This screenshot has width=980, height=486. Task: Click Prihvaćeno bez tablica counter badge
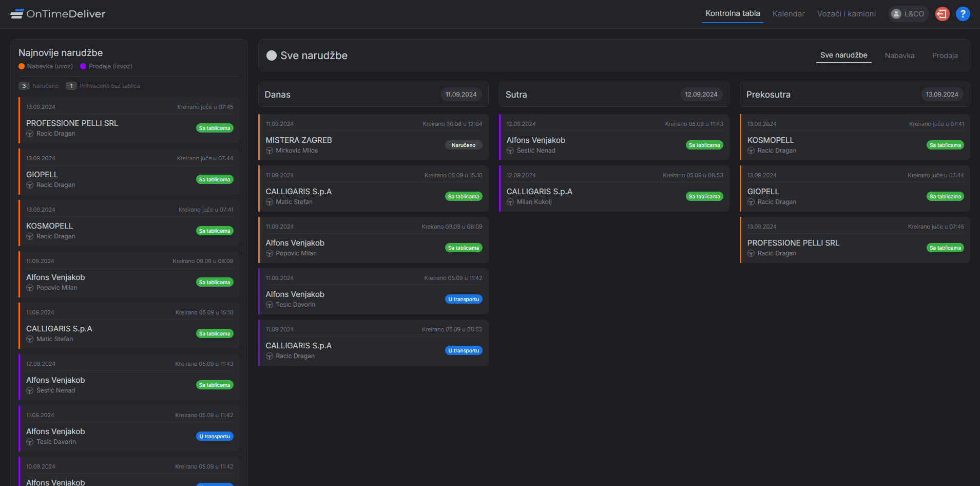71,86
